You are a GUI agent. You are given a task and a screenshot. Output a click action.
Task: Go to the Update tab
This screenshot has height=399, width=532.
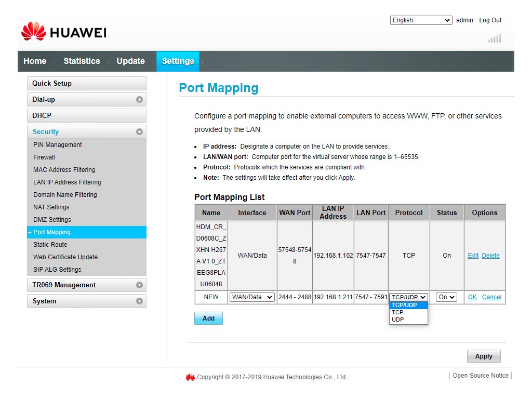tap(130, 61)
